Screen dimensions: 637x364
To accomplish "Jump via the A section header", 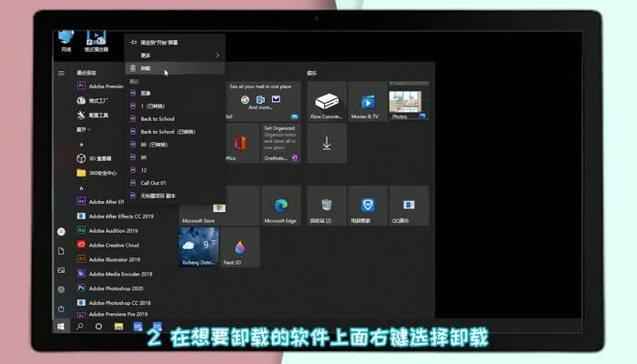I will [82, 188].
